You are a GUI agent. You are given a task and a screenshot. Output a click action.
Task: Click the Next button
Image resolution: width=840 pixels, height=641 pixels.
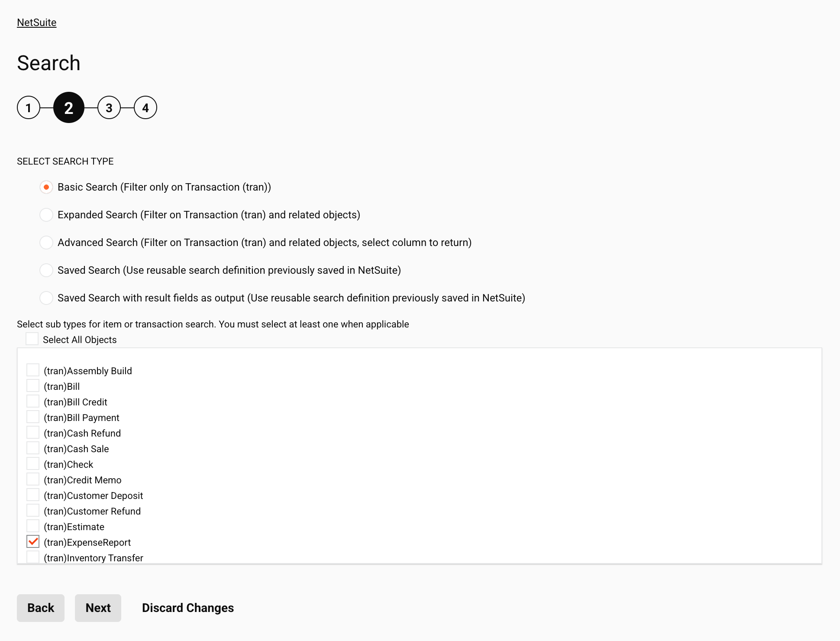click(98, 608)
